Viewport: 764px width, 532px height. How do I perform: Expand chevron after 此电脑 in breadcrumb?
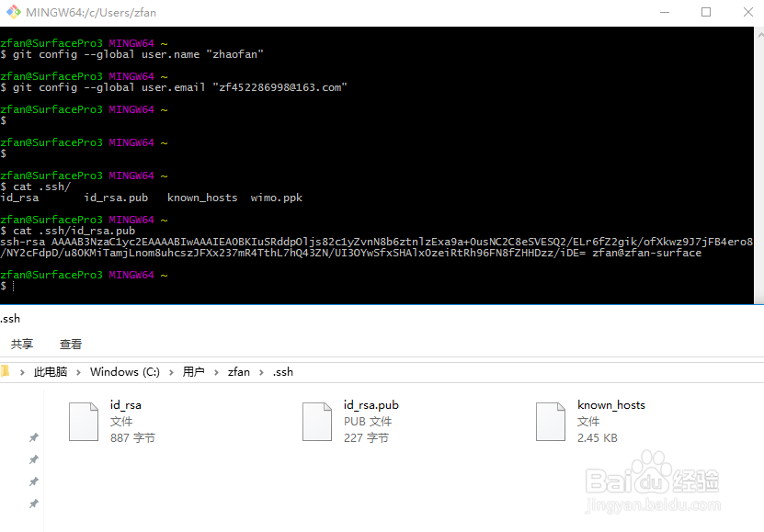pos(78,372)
